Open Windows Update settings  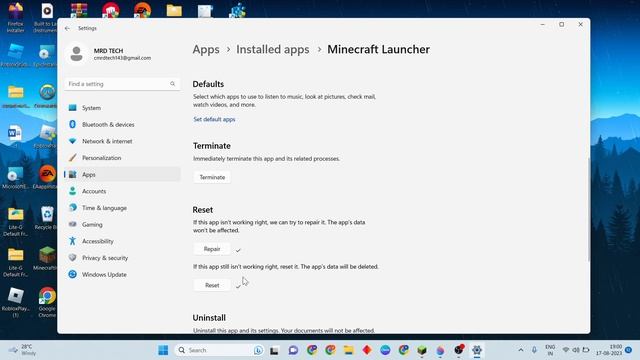[122, 275]
